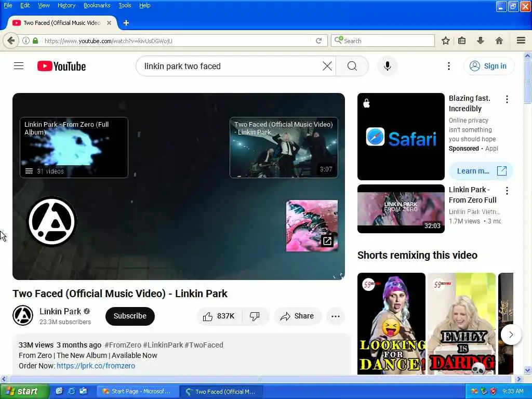Bookmark this page with the star icon

click(445, 41)
